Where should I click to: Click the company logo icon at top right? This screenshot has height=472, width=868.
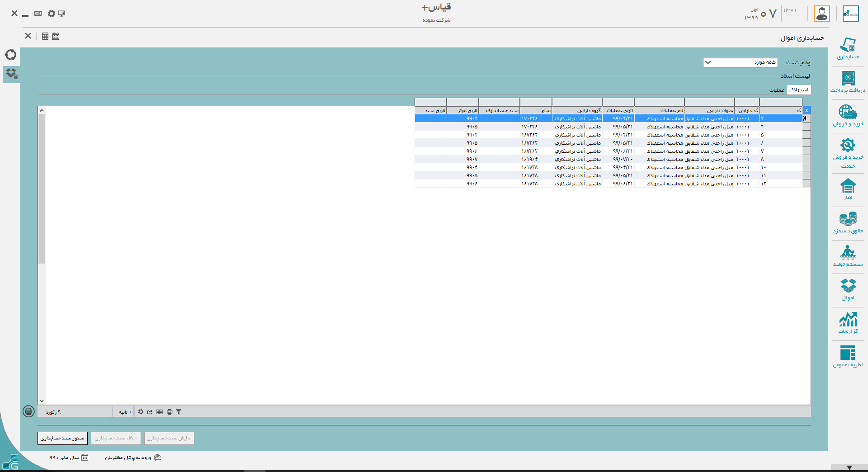pos(850,14)
